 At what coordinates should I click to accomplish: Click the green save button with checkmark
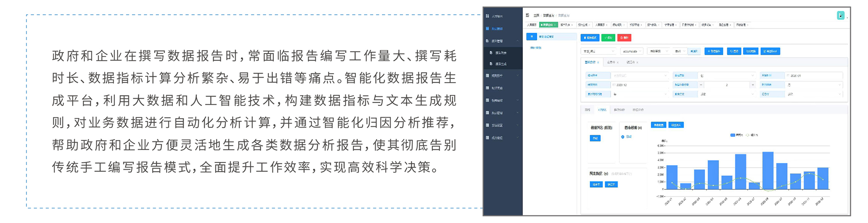tap(608, 38)
